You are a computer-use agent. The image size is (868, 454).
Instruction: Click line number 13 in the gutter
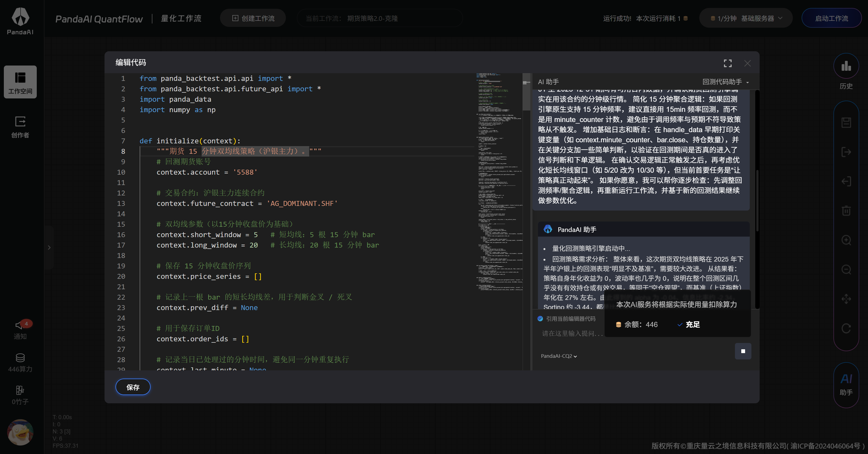121,203
